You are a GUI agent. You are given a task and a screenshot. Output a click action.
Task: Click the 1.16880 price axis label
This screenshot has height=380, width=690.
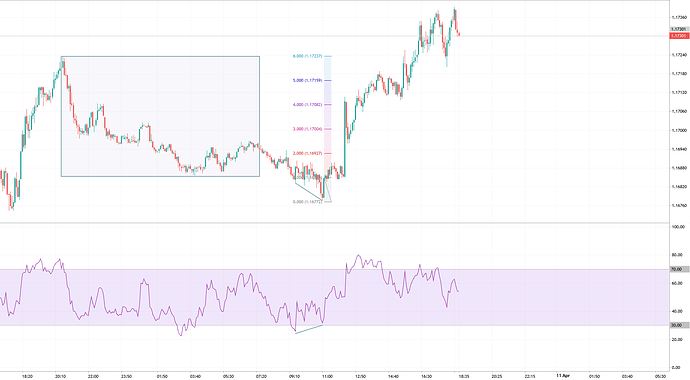pos(679,168)
